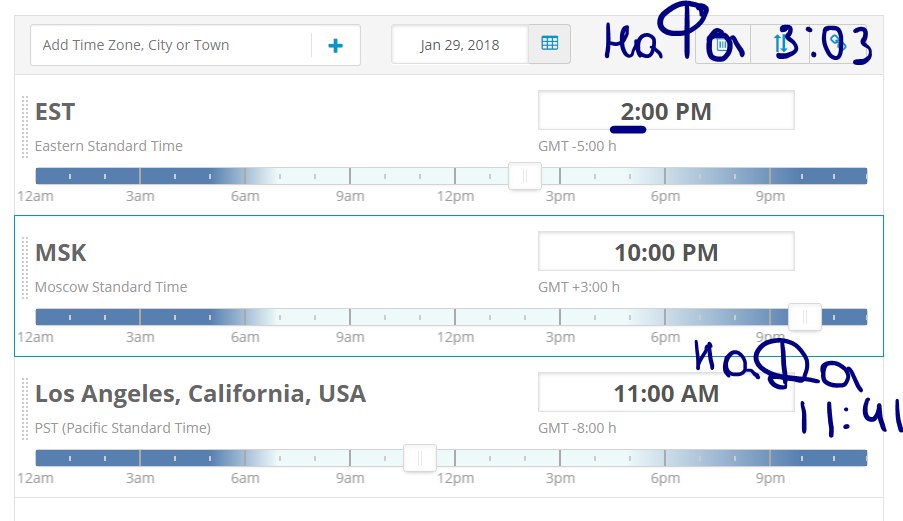Click the Los Angeles time slider handle
Image resolution: width=903 pixels, height=521 pixels.
[x=420, y=459]
